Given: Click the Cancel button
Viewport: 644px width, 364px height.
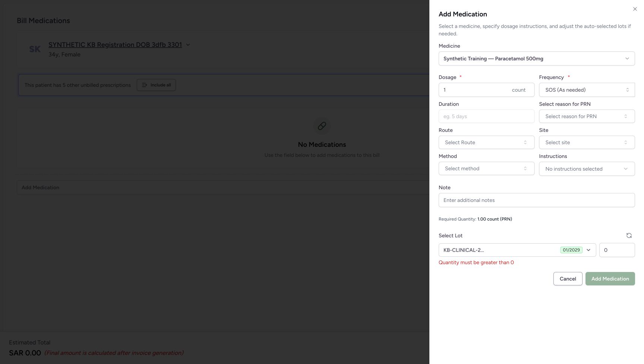Looking at the screenshot, I should (x=568, y=279).
